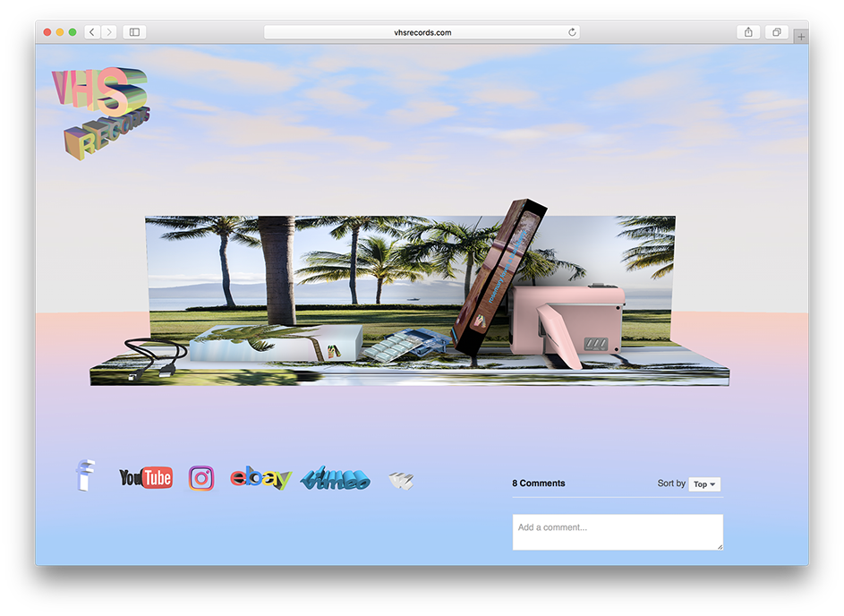844x616 pixels.
Task: Expand the Sort by Top dropdown
Action: pos(704,484)
